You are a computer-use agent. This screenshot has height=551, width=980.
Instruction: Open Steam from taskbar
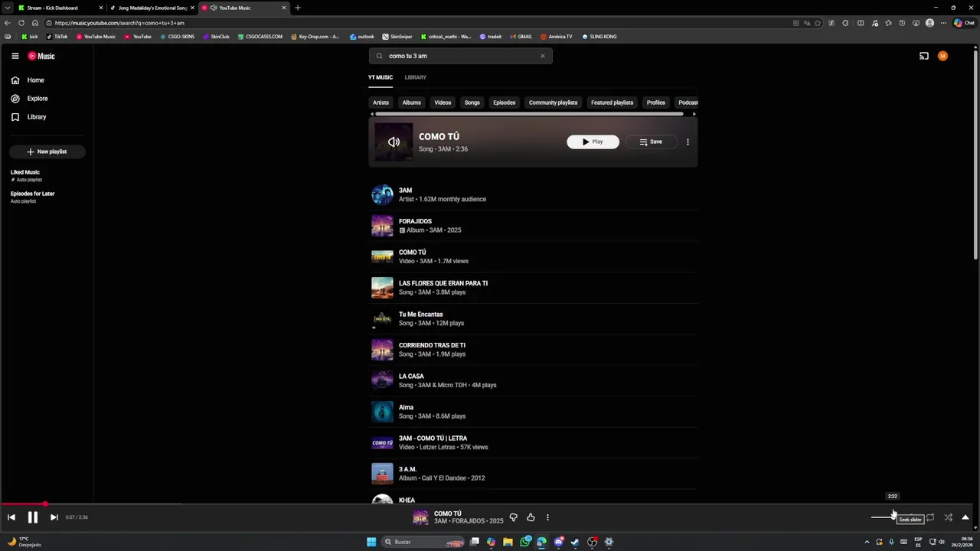click(575, 542)
